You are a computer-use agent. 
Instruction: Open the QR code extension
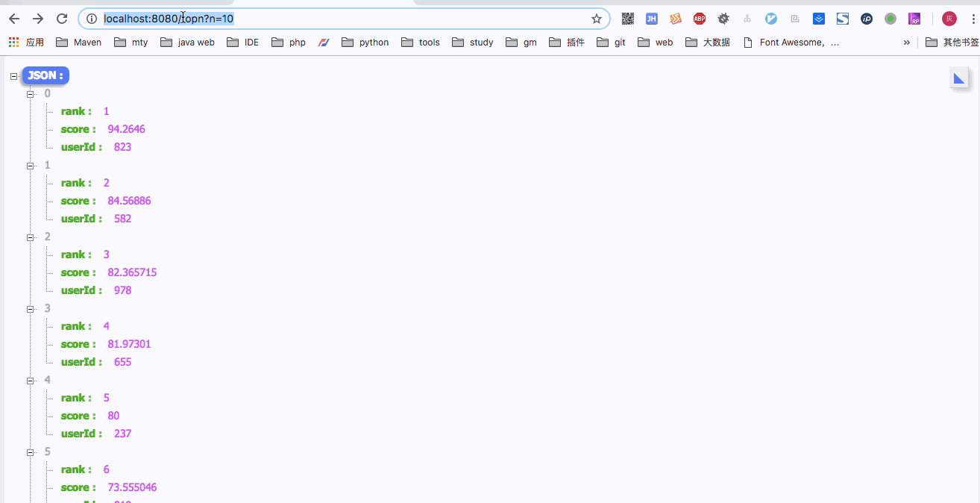click(x=628, y=19)
